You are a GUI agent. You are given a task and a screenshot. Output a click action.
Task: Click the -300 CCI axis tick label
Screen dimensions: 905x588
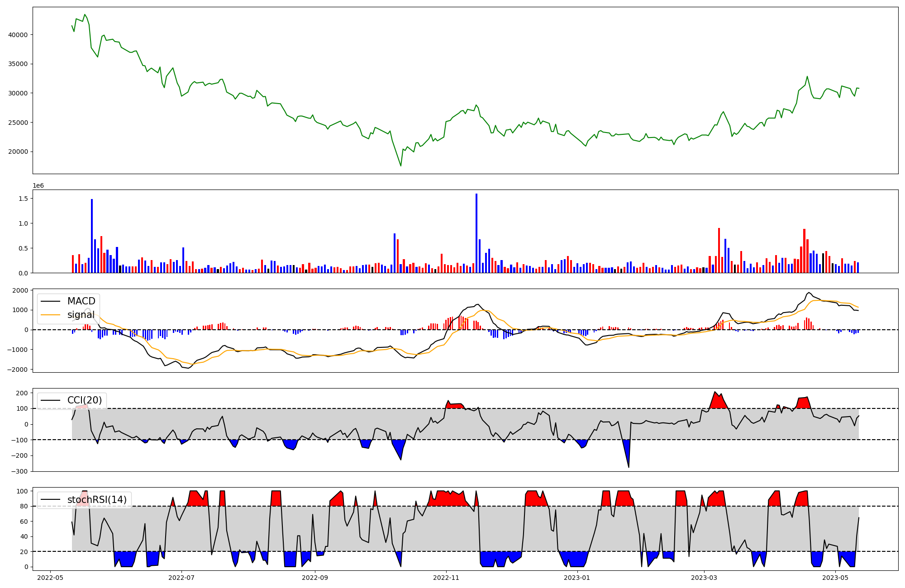pyautogui.click(x=20, y=471)
